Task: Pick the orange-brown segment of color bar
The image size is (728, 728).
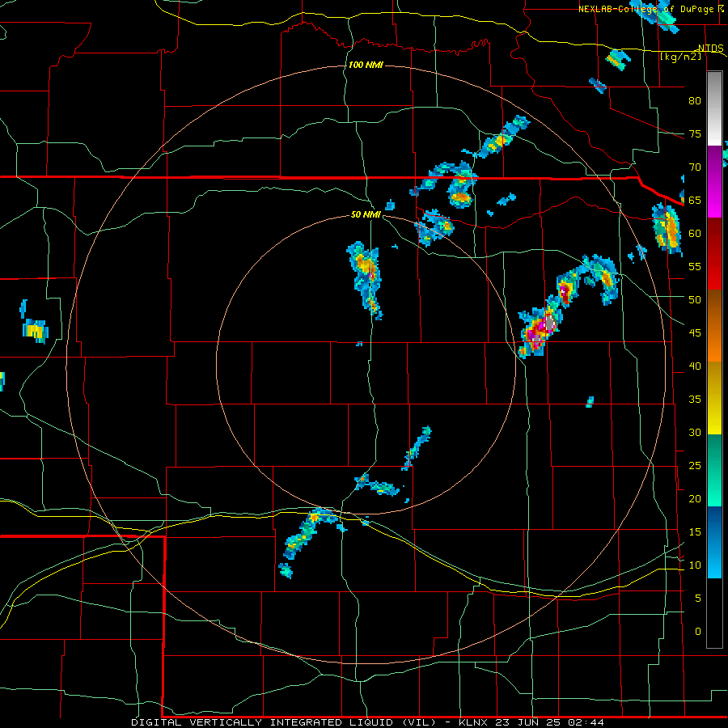Action: tap(714, 325)
